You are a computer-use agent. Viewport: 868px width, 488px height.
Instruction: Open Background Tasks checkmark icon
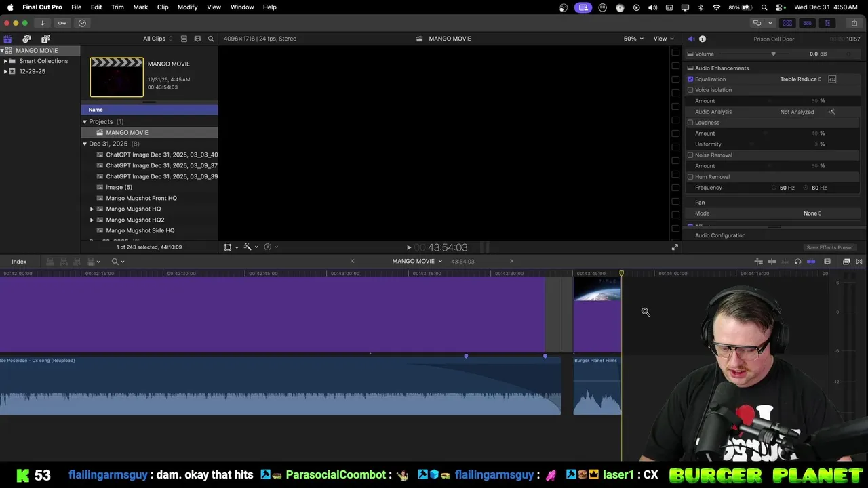82,23
